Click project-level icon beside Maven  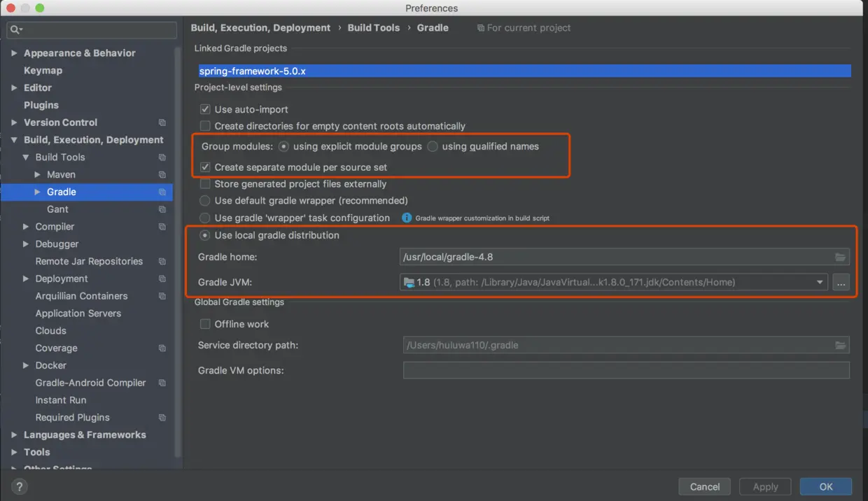tap(162, 175)
